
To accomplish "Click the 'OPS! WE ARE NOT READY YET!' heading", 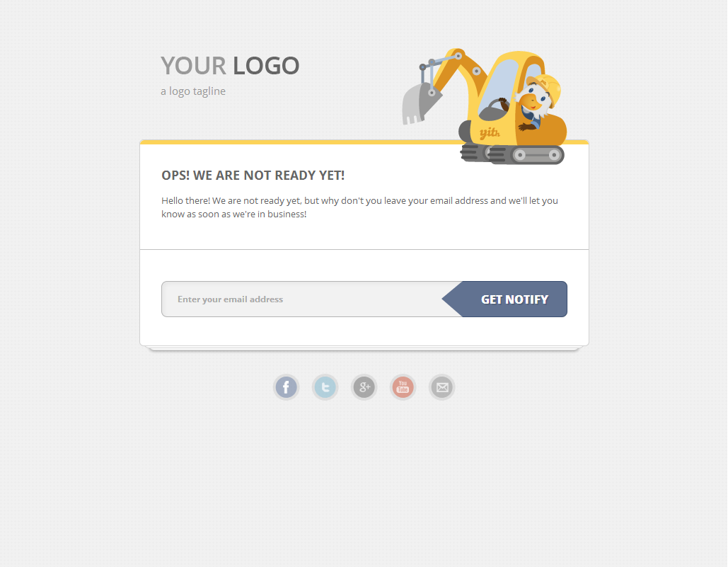I will [x=253, y=176].
